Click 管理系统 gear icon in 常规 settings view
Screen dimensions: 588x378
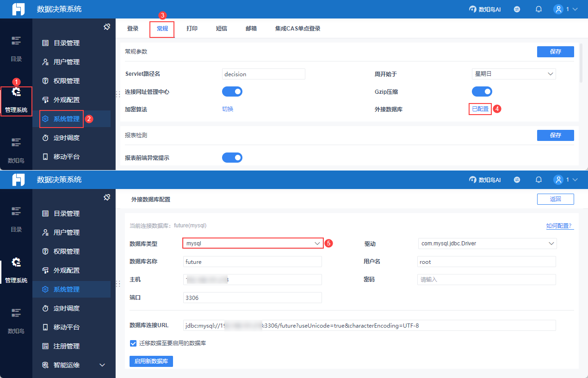coord(16,92)
